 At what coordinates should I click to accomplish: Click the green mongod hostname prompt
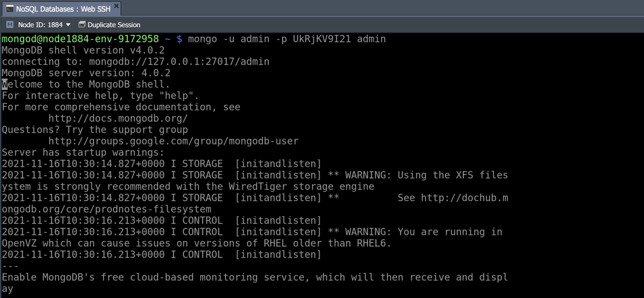80,39
